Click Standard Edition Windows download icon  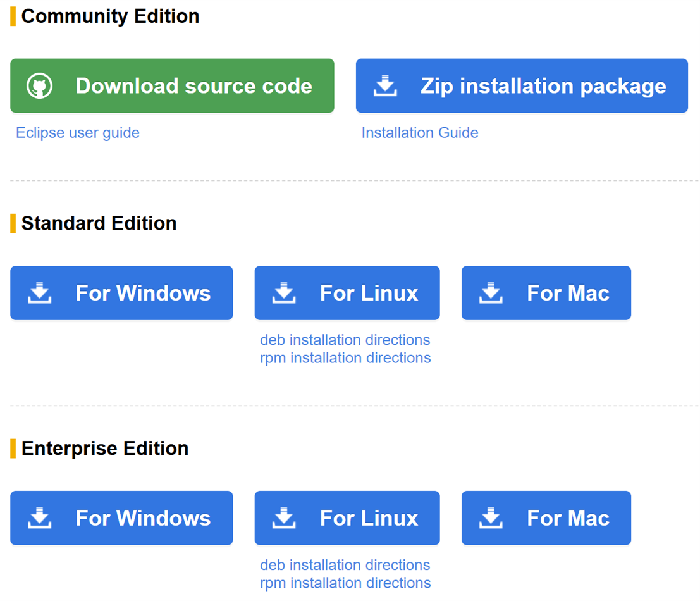(x=40, y=293)
